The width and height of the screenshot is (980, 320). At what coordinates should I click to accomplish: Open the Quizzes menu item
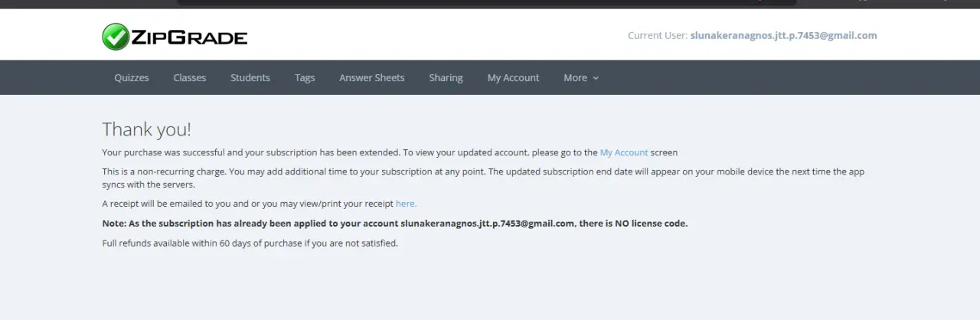click(x=132, y=77)
